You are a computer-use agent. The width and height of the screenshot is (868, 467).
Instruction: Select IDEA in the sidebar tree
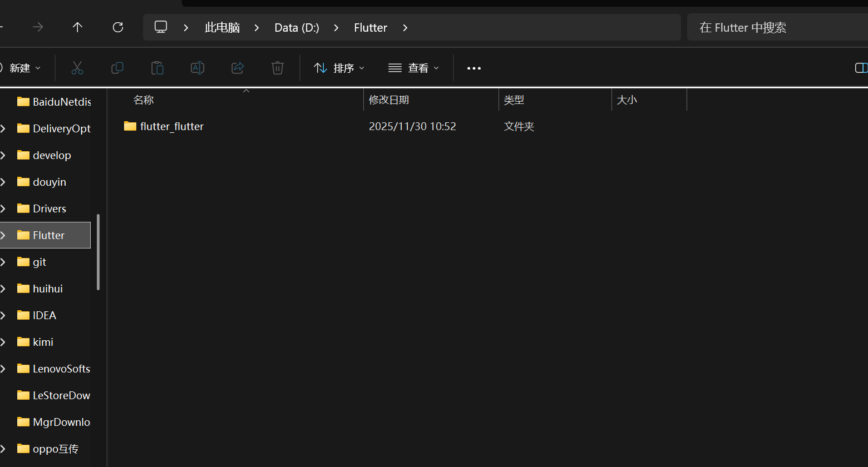pos(45,315)
